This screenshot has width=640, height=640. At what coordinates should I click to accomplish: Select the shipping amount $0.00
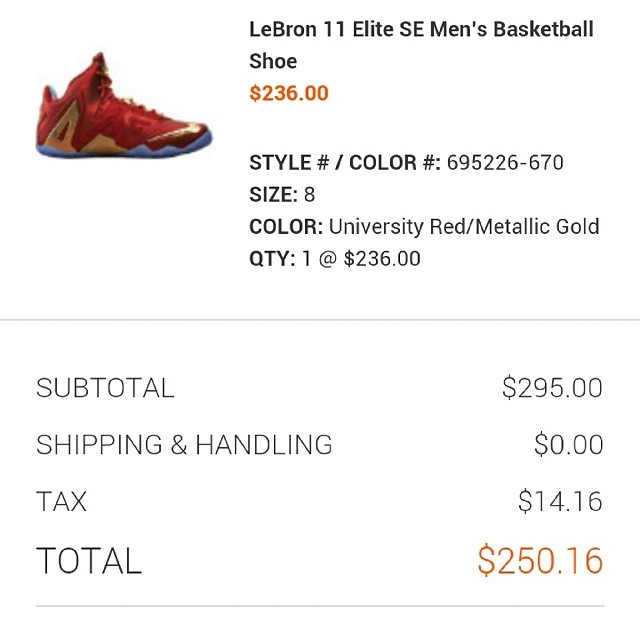[x=568, y=445]
